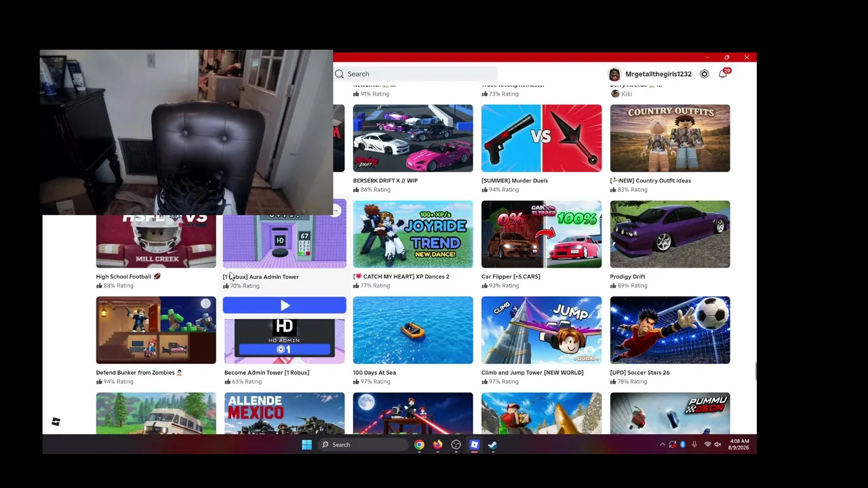Select the Soccer Stars 26 thumbnail
The height and width of the screenshot is (488, 868).
pos(670,330)
